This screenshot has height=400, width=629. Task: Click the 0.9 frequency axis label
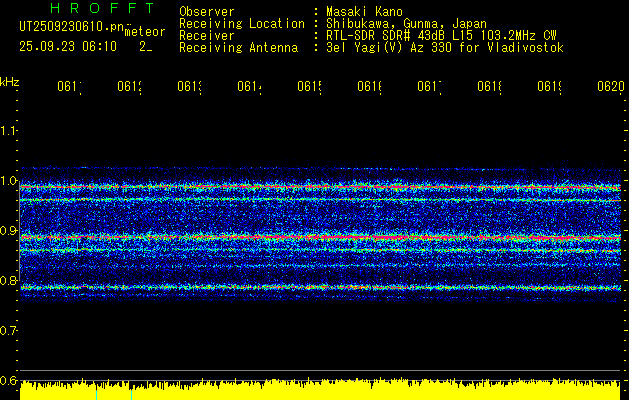point(9,231)
